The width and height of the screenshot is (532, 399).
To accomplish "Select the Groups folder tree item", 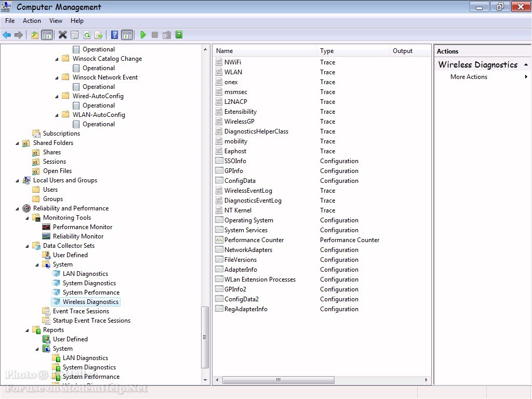I will [53, 199].
